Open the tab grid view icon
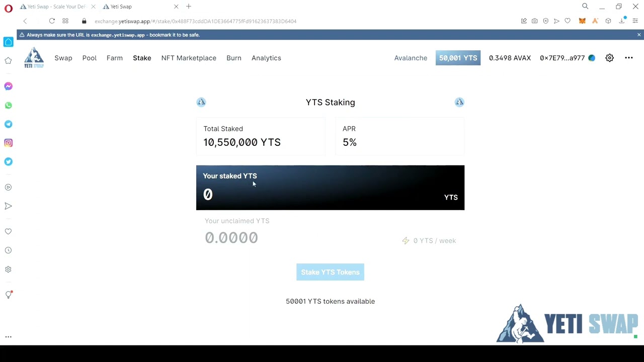This screenshot has height=362, width=644. point(65,21)
